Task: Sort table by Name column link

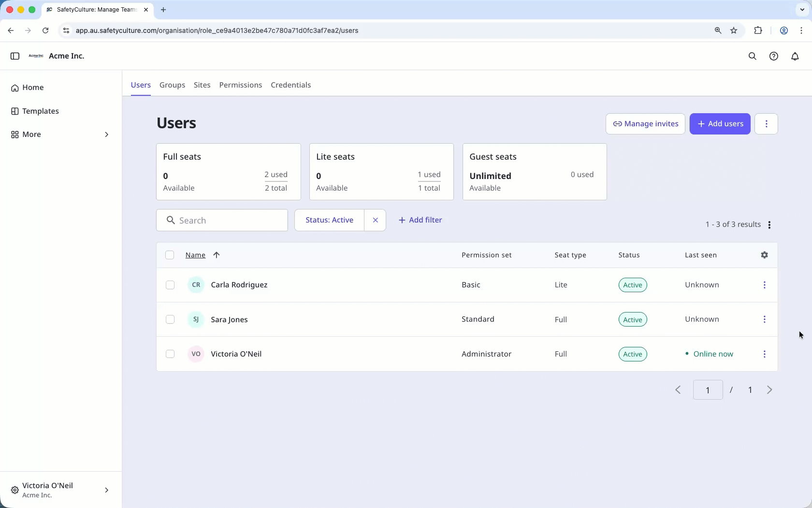Action: point(195,255)
